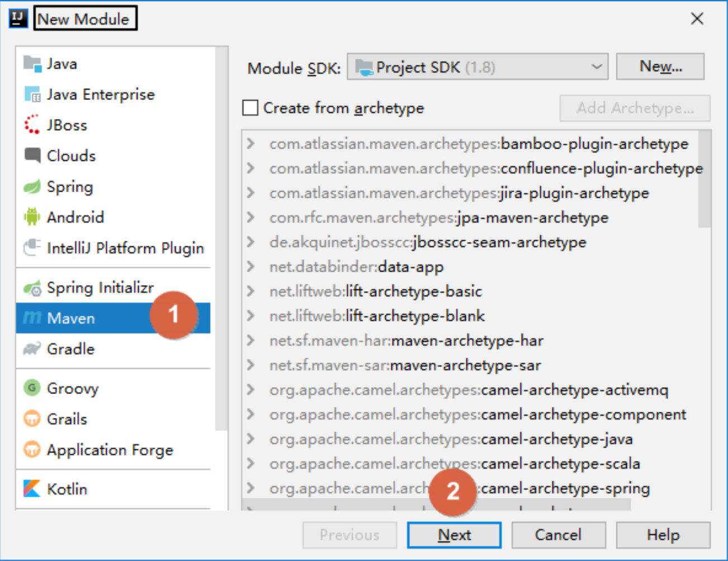Choose Spring in module list
Viewport: 728px width, 561px height.
pos(114,186)
